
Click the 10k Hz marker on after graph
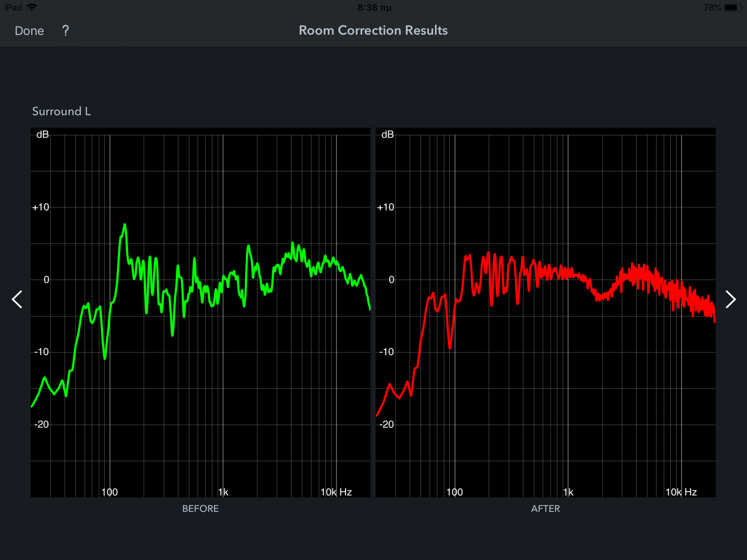681,492
